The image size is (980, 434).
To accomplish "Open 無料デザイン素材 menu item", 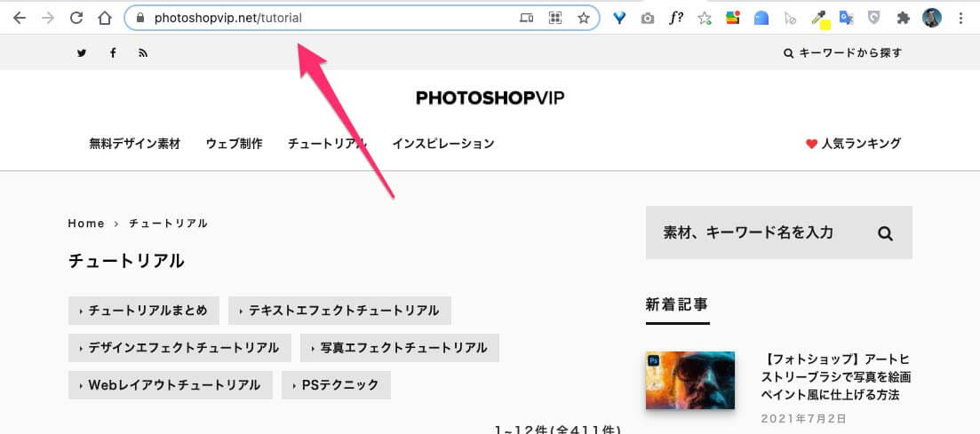I will point(134,144).
